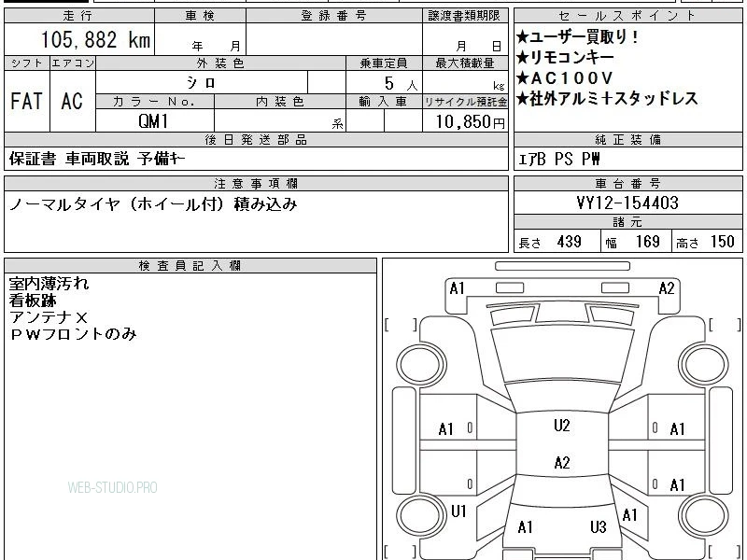Click the 車台番号 section header
This screenshot has height=560, width=747.
[x=627, y=183]
